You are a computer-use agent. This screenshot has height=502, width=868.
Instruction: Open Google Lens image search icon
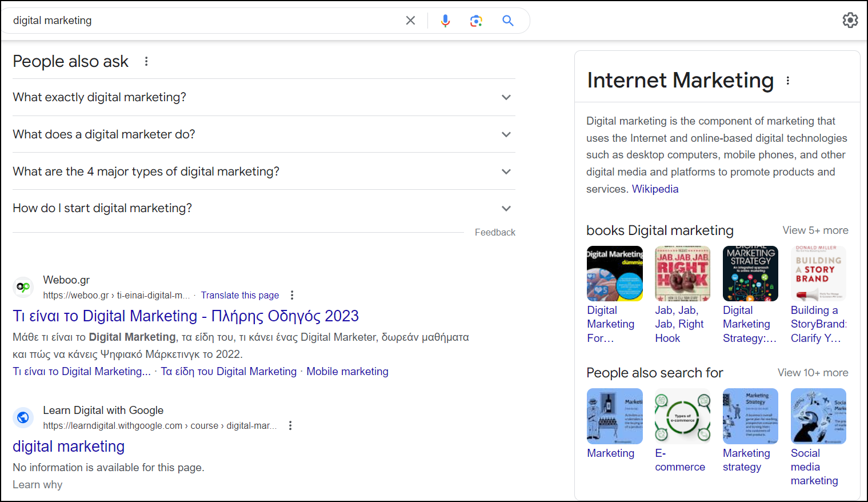click(476, 21)
